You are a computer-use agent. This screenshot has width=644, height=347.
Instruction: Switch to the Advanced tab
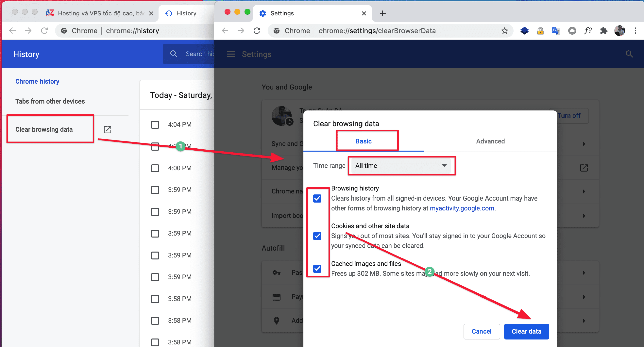(x=490, y=141)
